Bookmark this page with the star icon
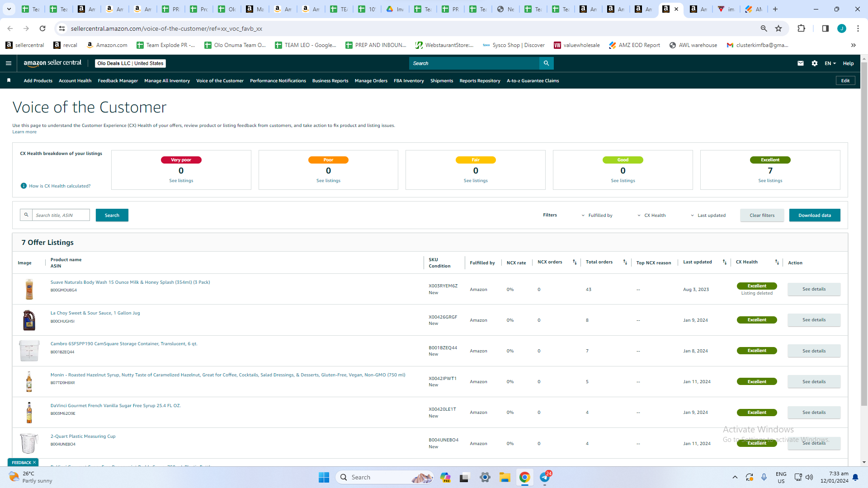 tap(778, 28)
